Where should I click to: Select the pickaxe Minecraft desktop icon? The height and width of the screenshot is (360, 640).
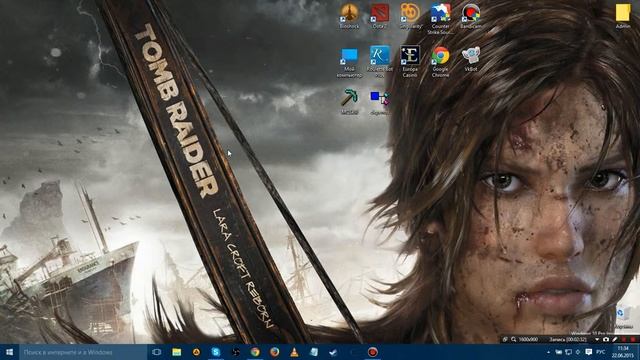coord(349,102)
